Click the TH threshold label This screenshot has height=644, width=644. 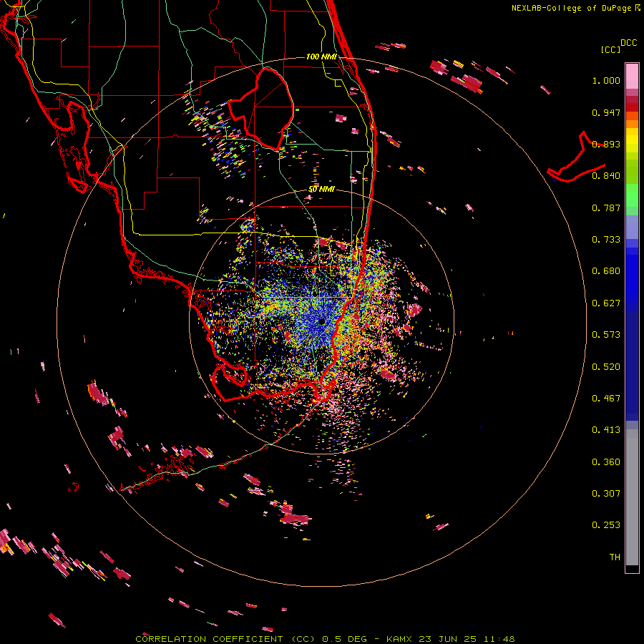[615, 557]
